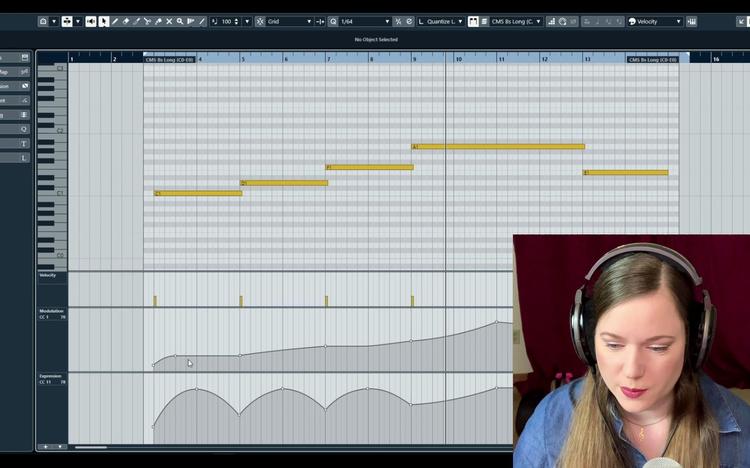Viewport: 750px width, 468px height.
Task: Select the Line tool
Action: [x=202, y=22]
